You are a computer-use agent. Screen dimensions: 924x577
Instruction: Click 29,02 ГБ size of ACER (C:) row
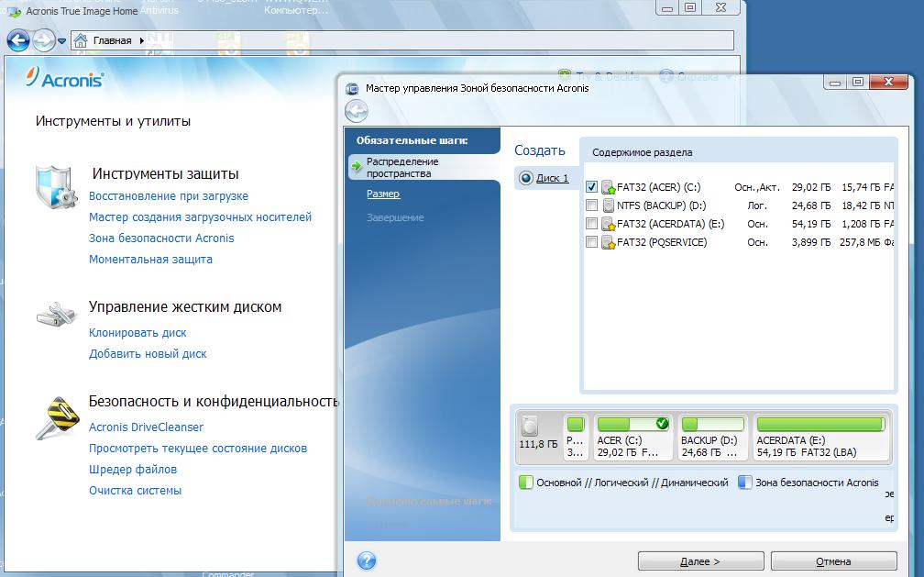click(x=811, y=187)
